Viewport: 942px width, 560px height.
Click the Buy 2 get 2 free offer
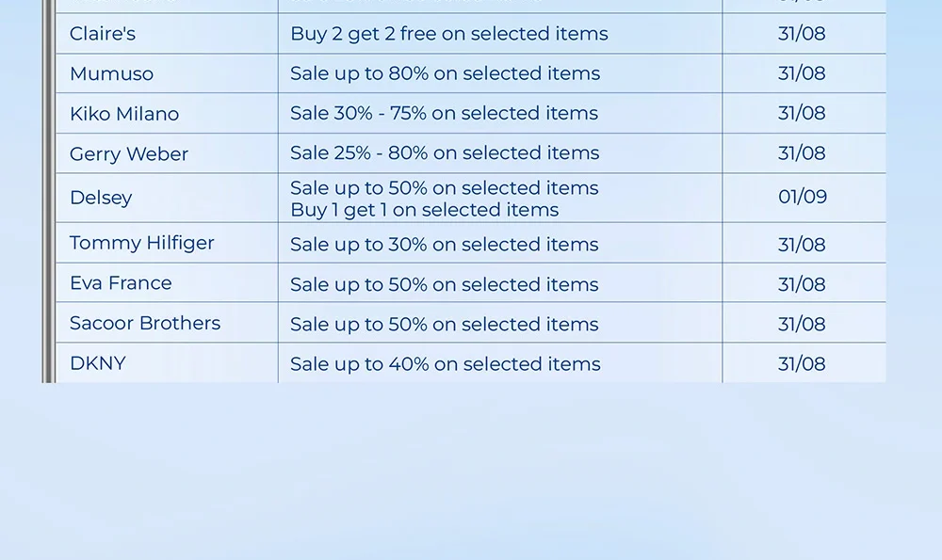pyautogui.click(x=449, y=34)
